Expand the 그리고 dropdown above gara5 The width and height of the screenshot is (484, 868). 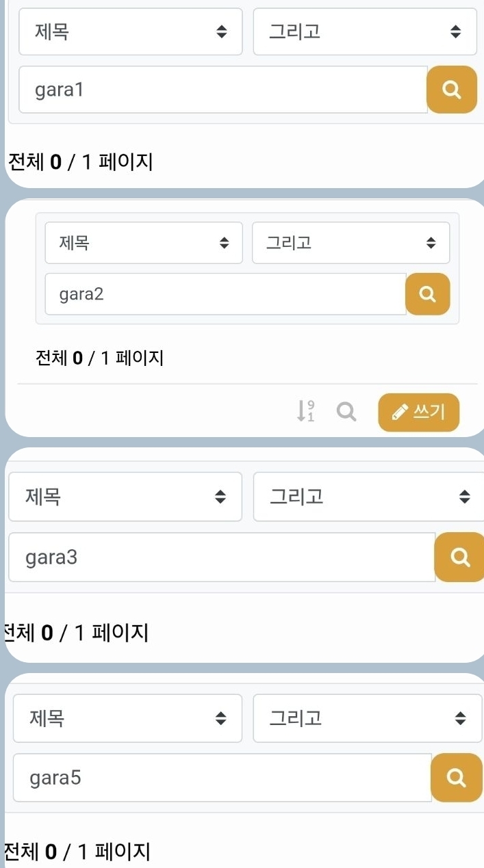pyautogui.click(x=367, y=718)
